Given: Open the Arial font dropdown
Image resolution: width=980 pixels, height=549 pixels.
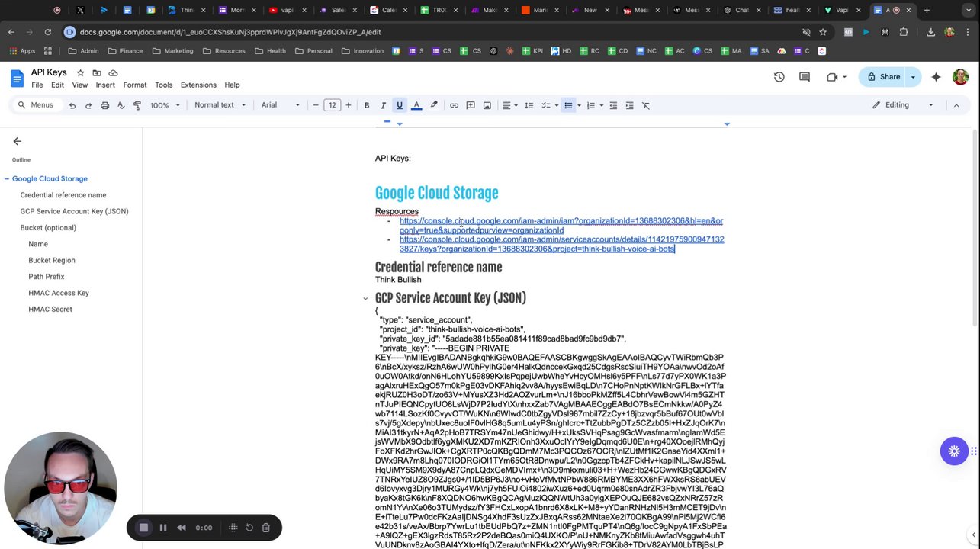Looking at the screenshot, I should click(281, 105).
